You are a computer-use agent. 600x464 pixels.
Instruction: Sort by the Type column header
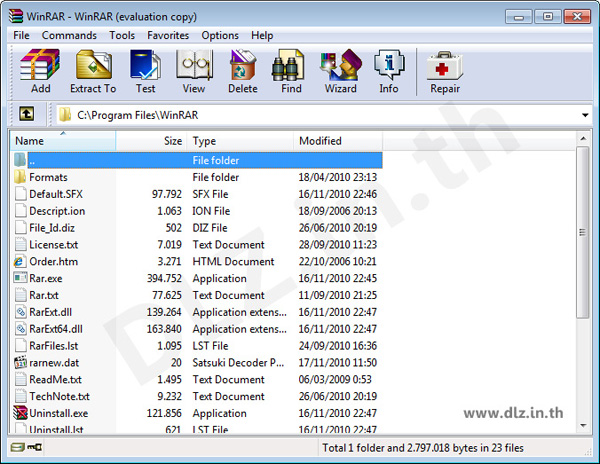[240, 141]
